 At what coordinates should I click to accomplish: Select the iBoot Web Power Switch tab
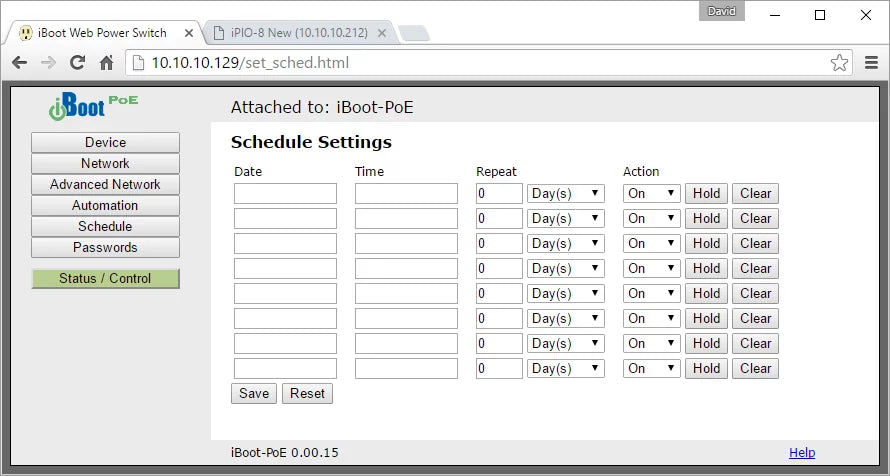[x=102, y=33]
